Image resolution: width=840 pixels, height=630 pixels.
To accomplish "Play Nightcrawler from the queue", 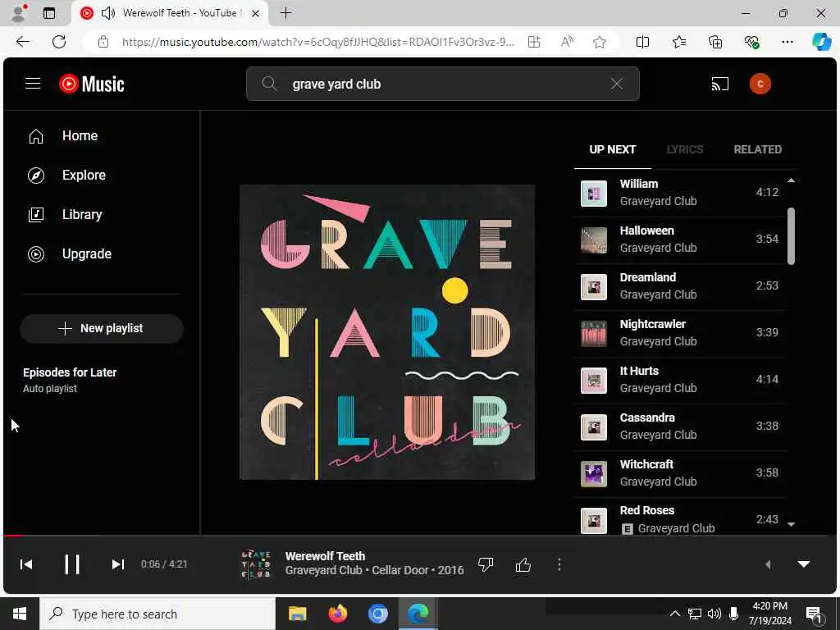I will tap(679, 333).
